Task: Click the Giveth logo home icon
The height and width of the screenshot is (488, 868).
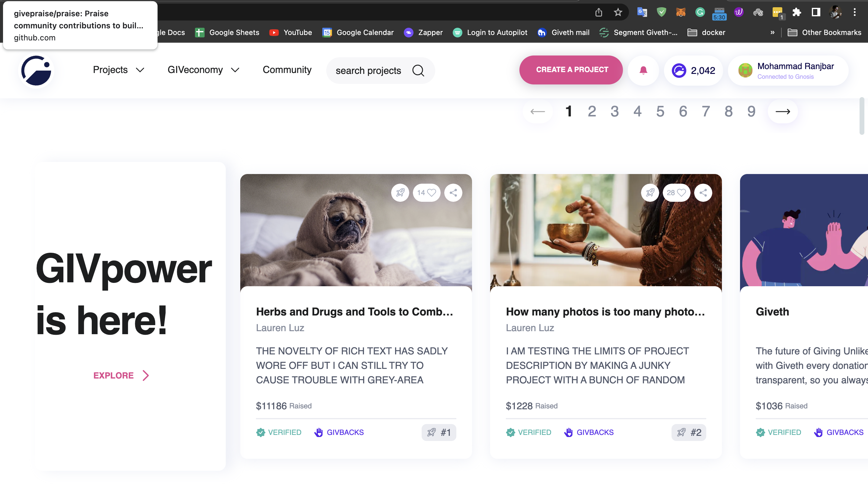Action: (36, 70)
